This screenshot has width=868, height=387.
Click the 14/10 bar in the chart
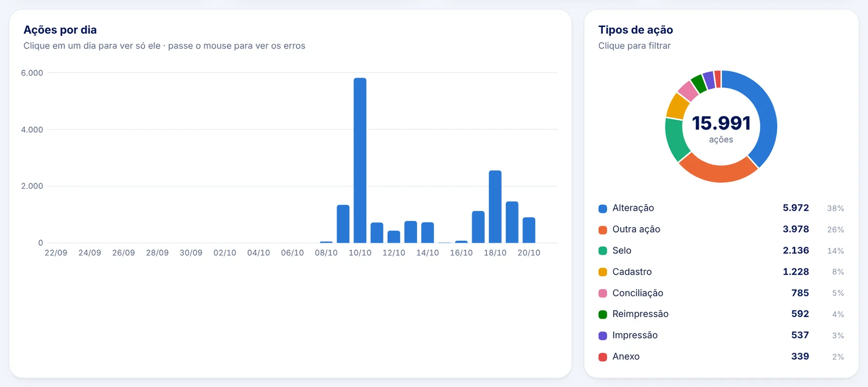tap(428, 233)
